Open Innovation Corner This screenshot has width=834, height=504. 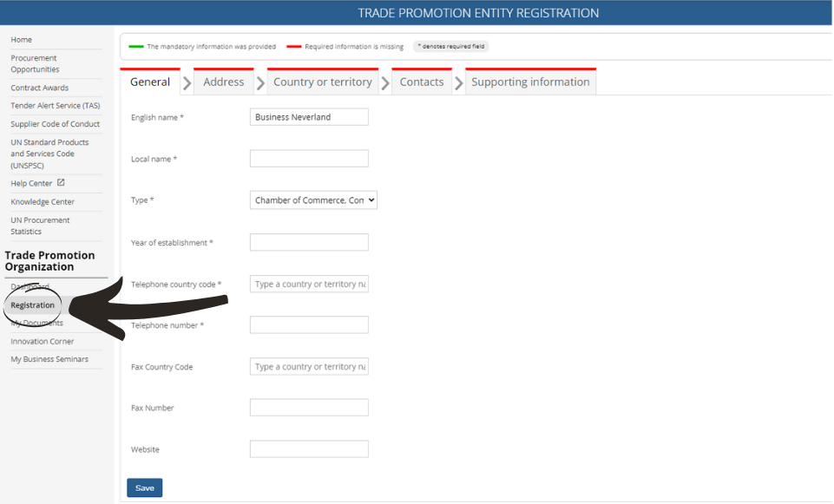43,341
